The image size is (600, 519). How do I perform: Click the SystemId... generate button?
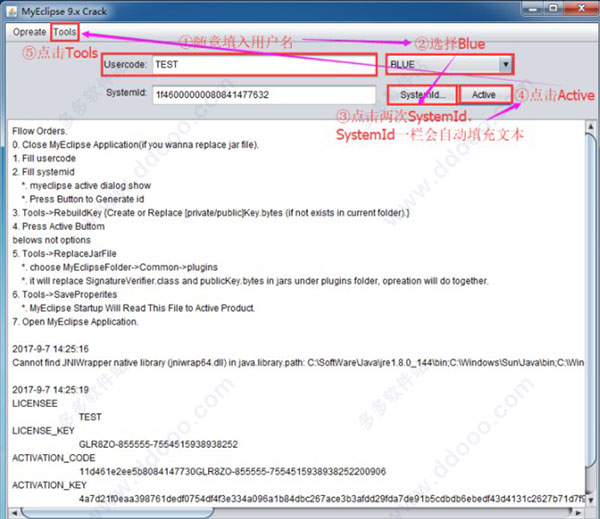point(422,95)
